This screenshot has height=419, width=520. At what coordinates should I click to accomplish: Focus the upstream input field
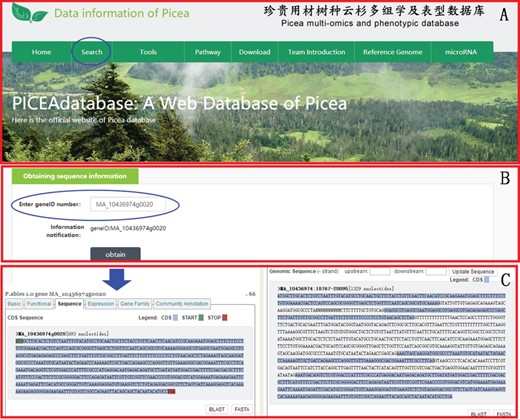(380, 271)
